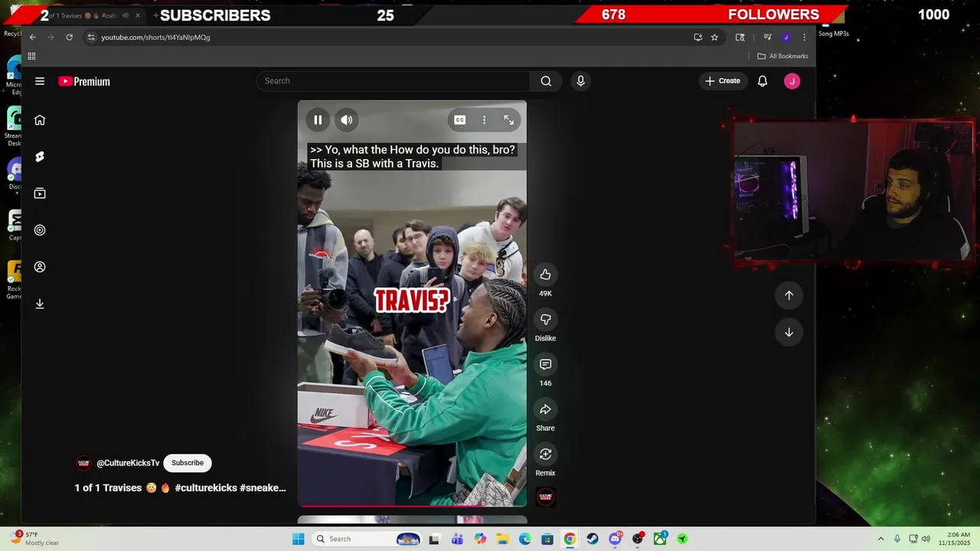Open Downloads in the YouTube sidebar
Screen dimensions: 980x551
[40, 304]
